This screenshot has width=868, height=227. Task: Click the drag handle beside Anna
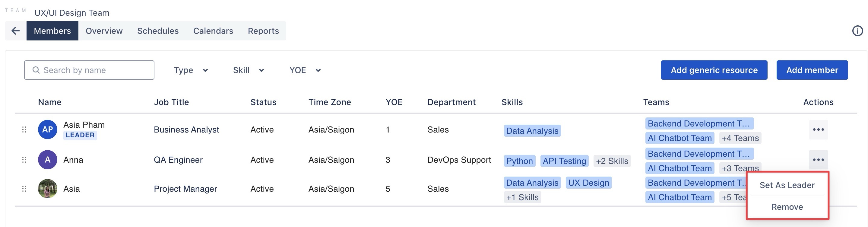pos(24,160)
